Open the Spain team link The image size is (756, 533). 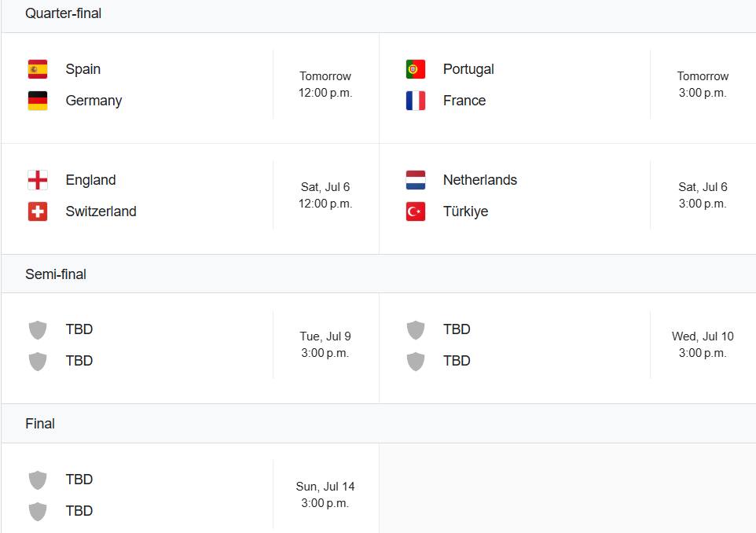83,69
